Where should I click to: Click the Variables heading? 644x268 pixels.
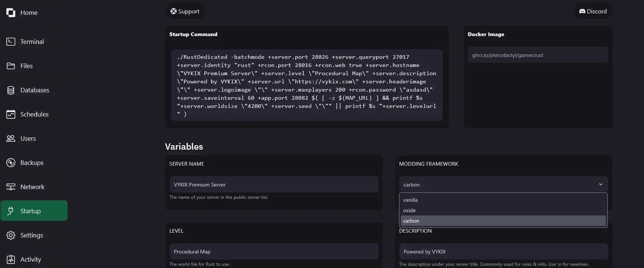(184, 147)
